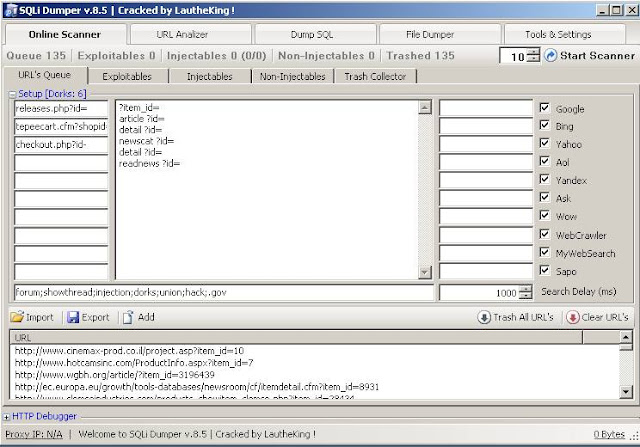Click the red Clear URL's icon
This screenshot has width=640, height=447.
coord(572,317)
